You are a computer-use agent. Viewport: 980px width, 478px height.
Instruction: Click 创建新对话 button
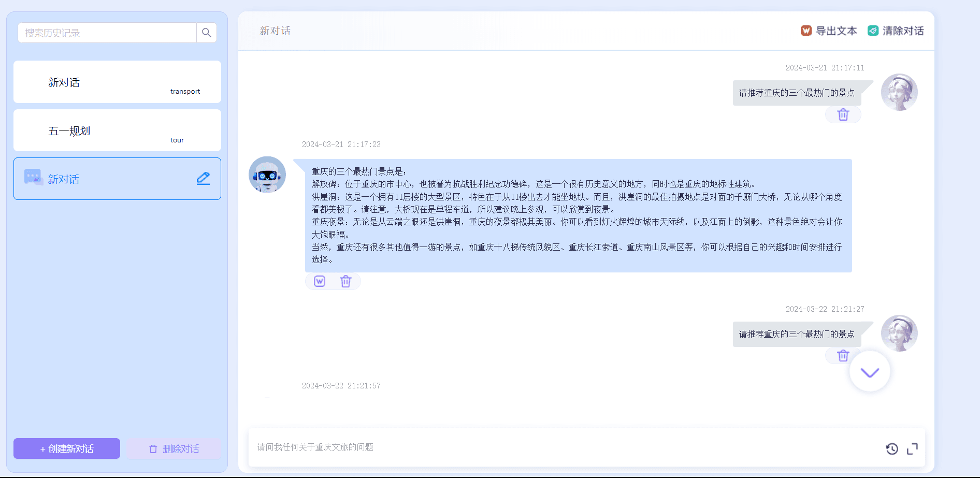pyautogui.click(x=67, y=448)
